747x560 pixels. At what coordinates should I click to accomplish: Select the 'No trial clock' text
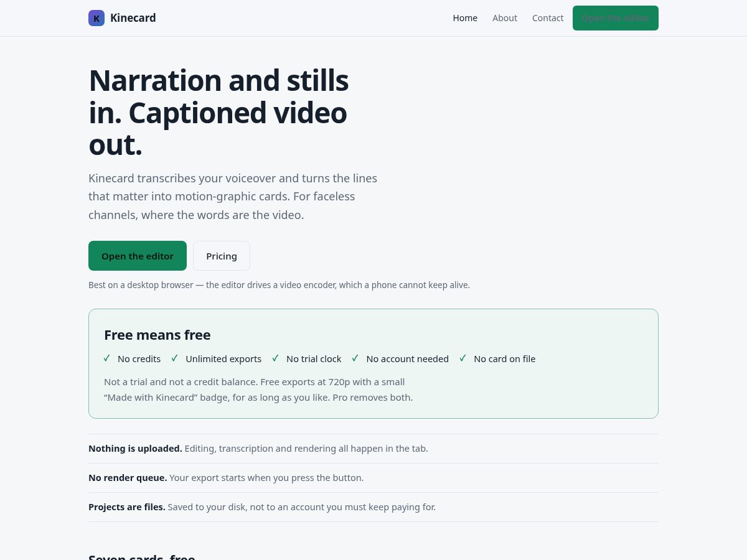pos(314,359)
